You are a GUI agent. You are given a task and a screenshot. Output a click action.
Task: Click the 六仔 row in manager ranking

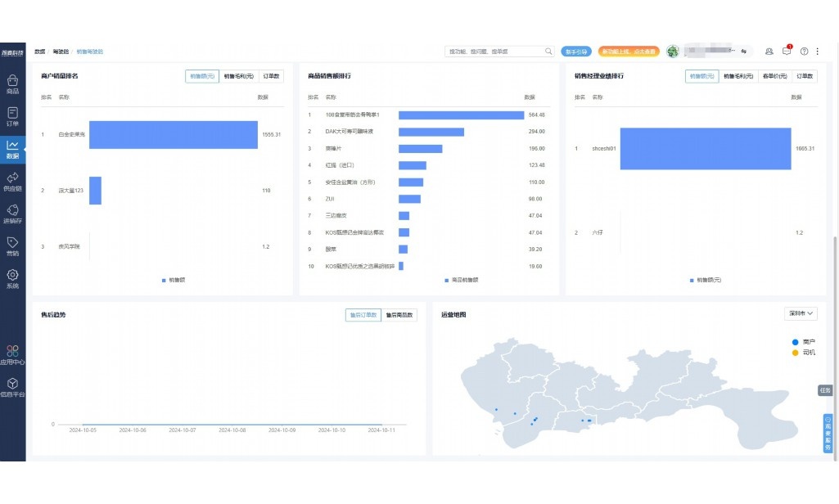point(696,232)
